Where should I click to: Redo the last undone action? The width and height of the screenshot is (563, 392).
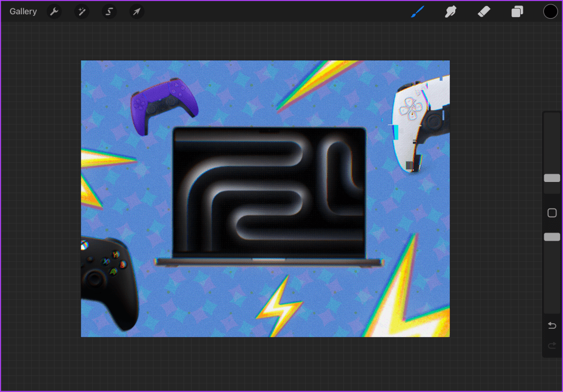tap(552, 346)
